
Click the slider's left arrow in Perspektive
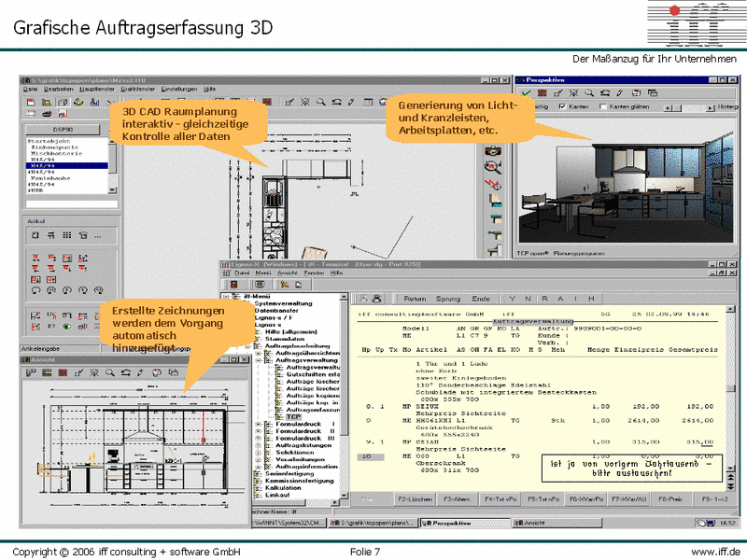pos(669,108)
